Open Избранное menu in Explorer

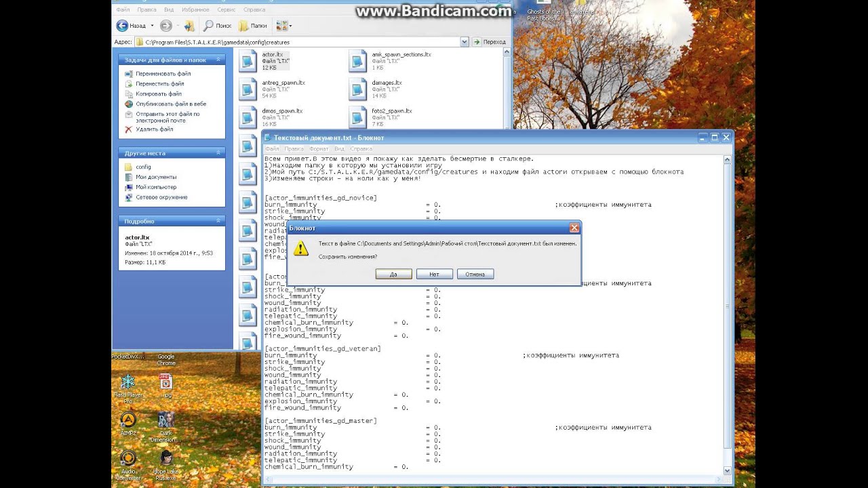click(195, 9)
